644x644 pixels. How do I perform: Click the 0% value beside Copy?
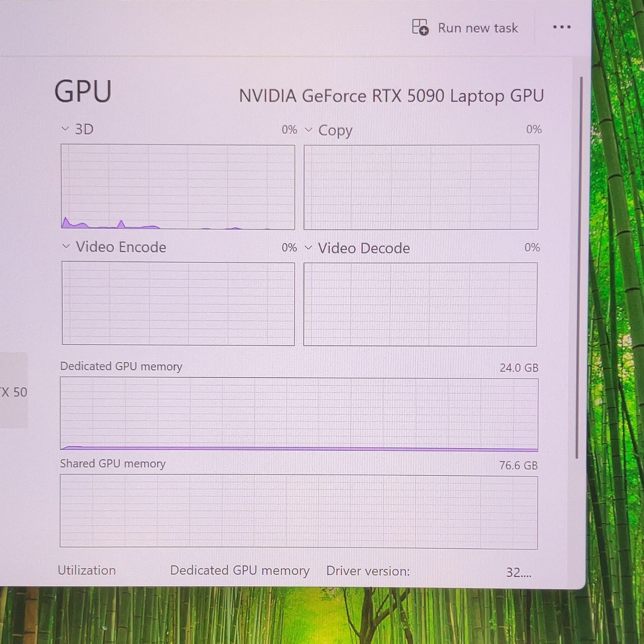pyautogui.click(x=534, y=129)
